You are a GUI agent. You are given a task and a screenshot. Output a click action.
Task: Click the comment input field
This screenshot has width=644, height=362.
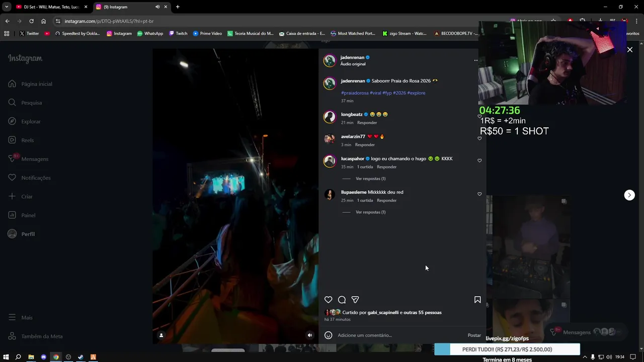[x=400, y=335]
